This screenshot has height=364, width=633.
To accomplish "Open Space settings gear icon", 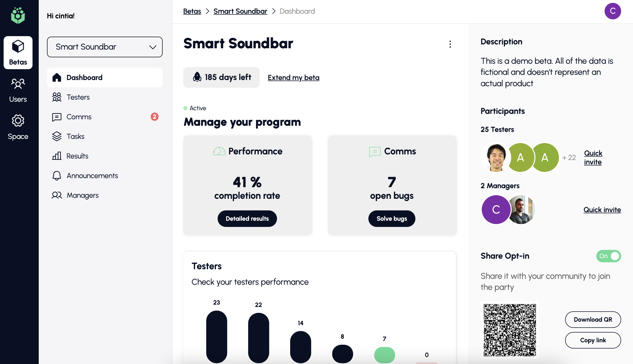I will [x=18, y=121].
